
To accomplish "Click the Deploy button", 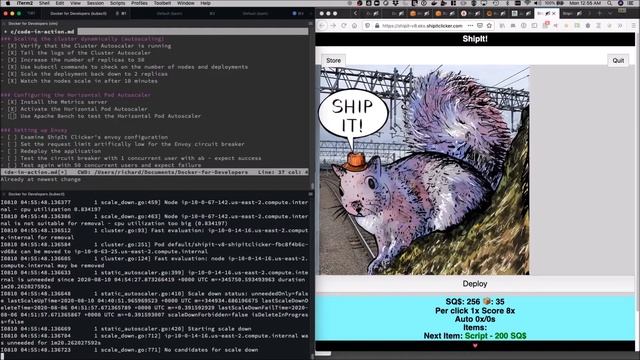I will pos(475,284).
